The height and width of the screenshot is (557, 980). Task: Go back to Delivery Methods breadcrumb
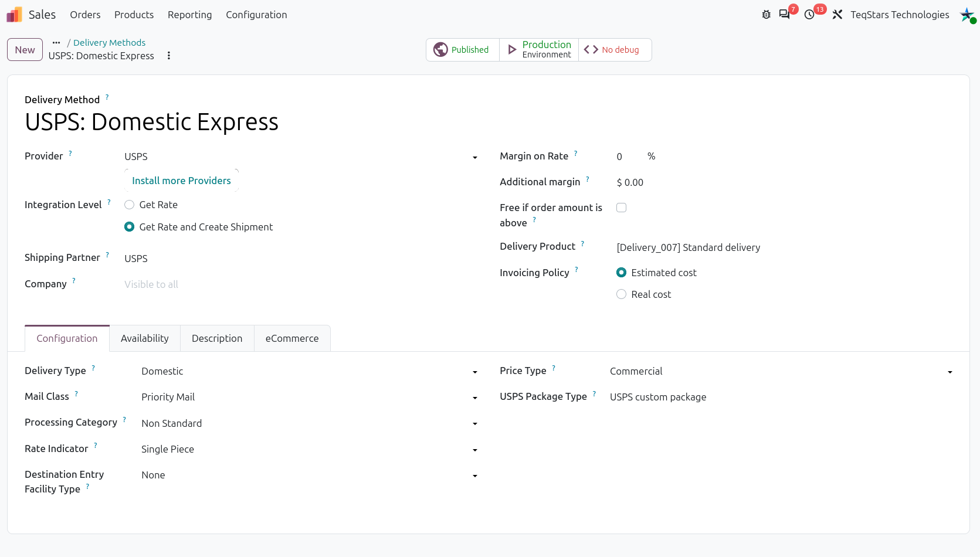coord(110,43)
